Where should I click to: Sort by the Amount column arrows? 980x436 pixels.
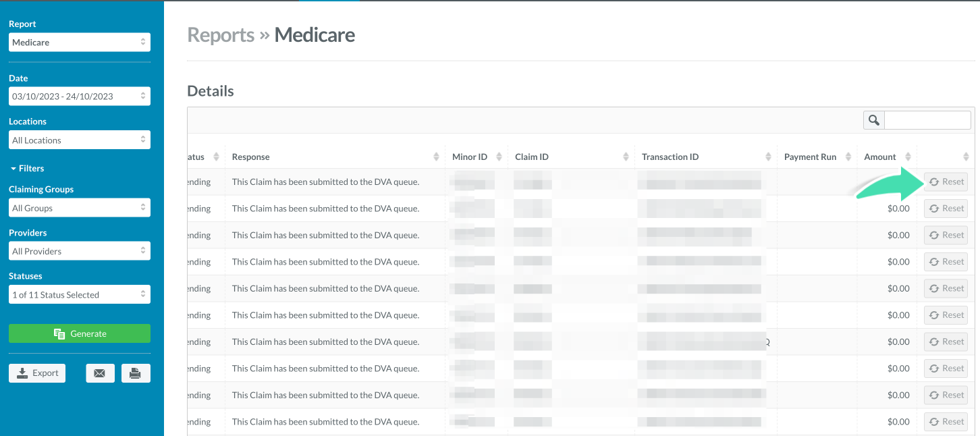coord(908,157)
